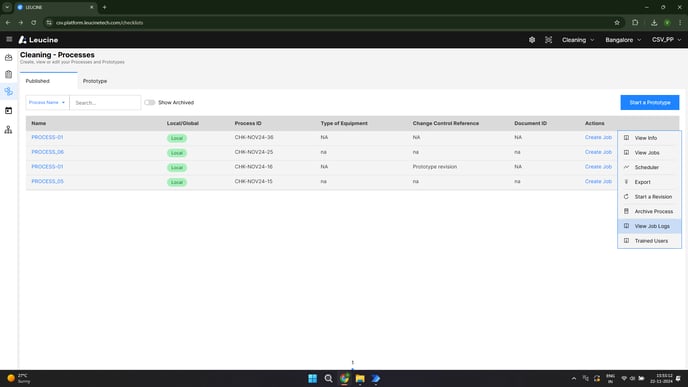Open browser downloads icon
Viewport: 688px width, 387px height.
[654, 22]
